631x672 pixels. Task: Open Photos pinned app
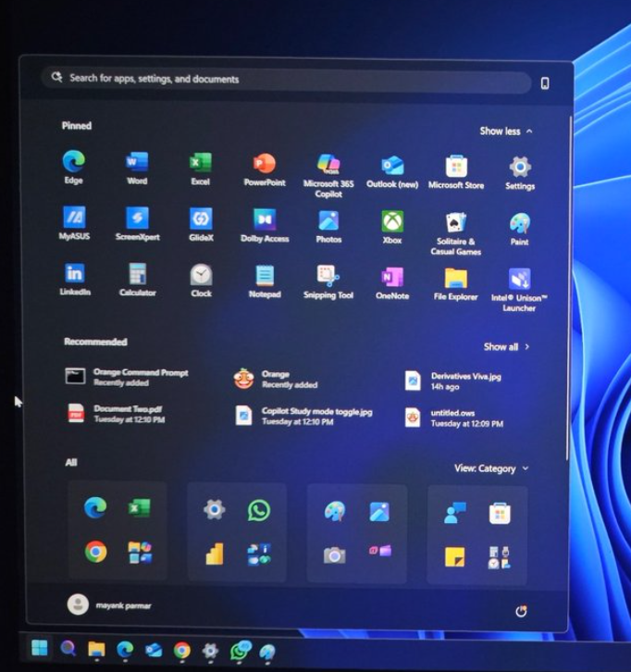pos(328,227)
